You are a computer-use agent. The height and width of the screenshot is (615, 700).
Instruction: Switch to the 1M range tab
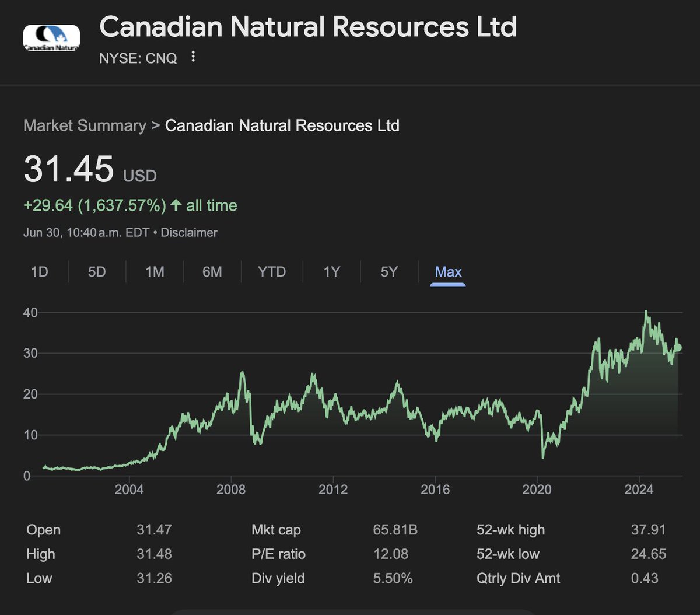click(x=155, y=272)
